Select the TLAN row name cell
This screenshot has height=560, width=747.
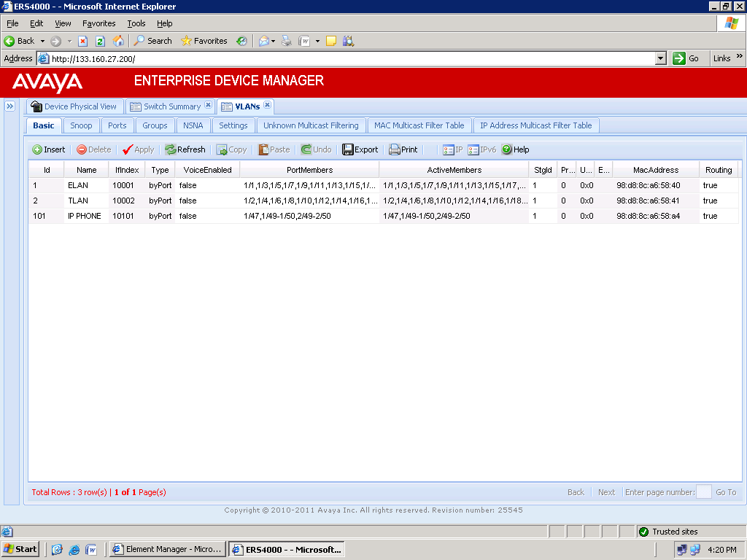(x=86, y=201)
